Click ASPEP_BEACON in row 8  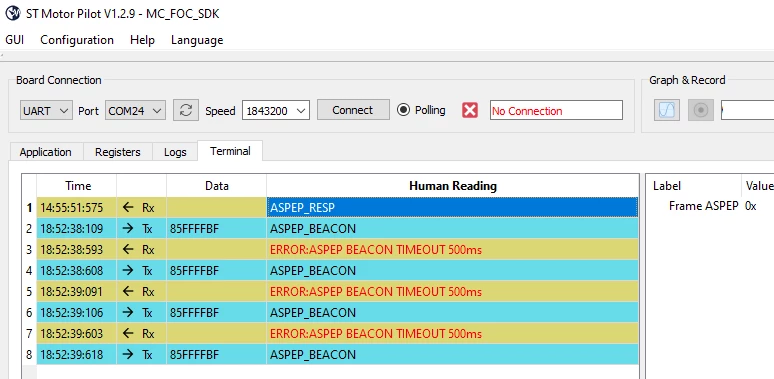[453, 354]
